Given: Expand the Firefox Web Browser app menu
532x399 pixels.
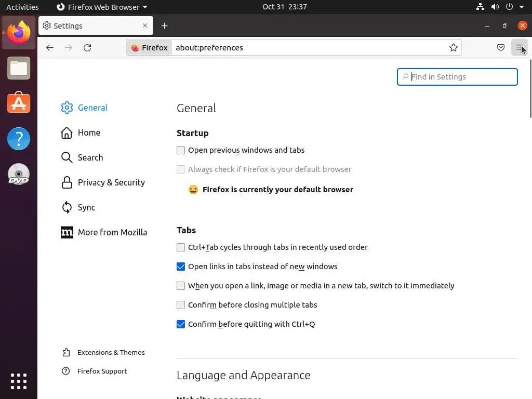Looking at the screenshot, I should (x=102, y=7).
